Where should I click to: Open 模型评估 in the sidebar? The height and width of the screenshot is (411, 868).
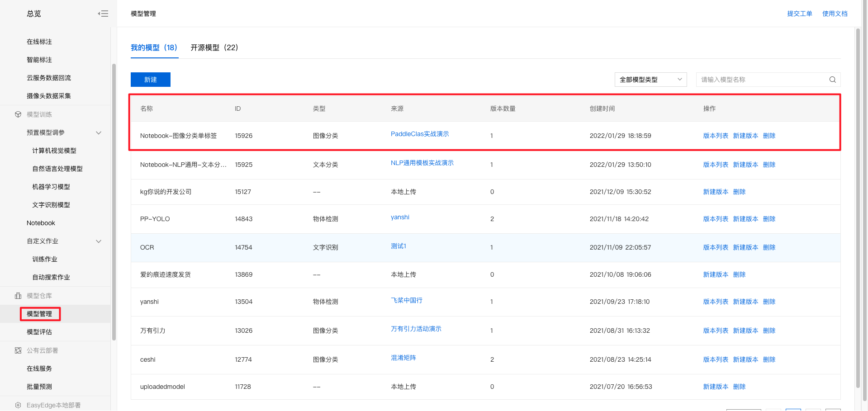(39, 332)
